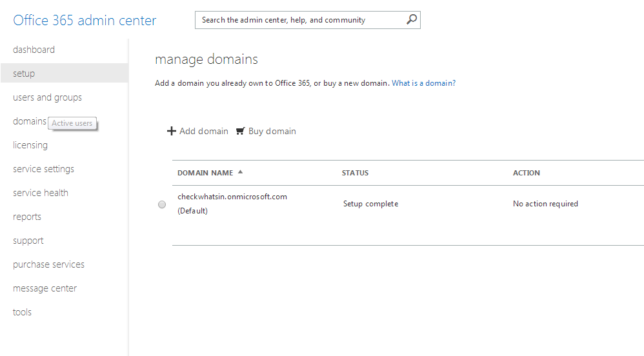Open the domains navigation item
This screenshot has height=356, width=644.
pos(30,121)
